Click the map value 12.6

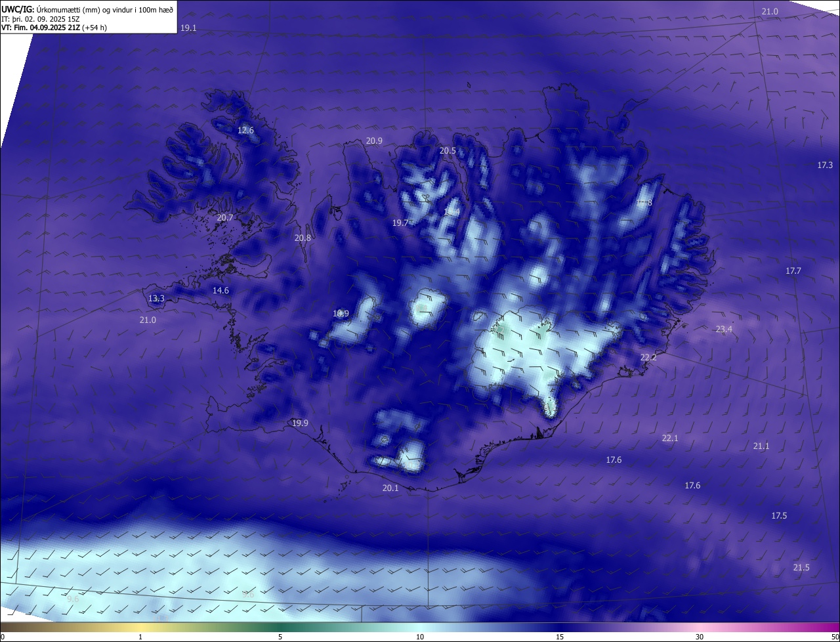point(245,131)
